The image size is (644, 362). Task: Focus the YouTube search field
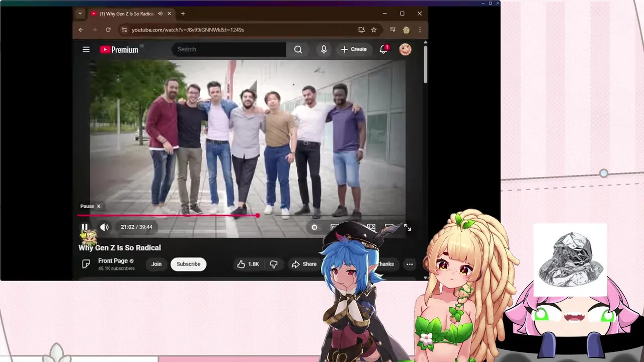pos(229,49)
